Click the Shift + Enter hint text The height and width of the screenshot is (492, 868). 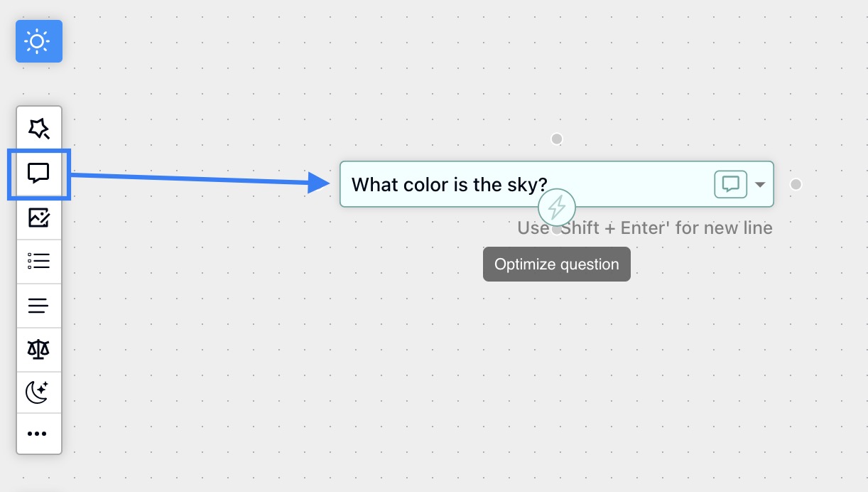[645, 228]
